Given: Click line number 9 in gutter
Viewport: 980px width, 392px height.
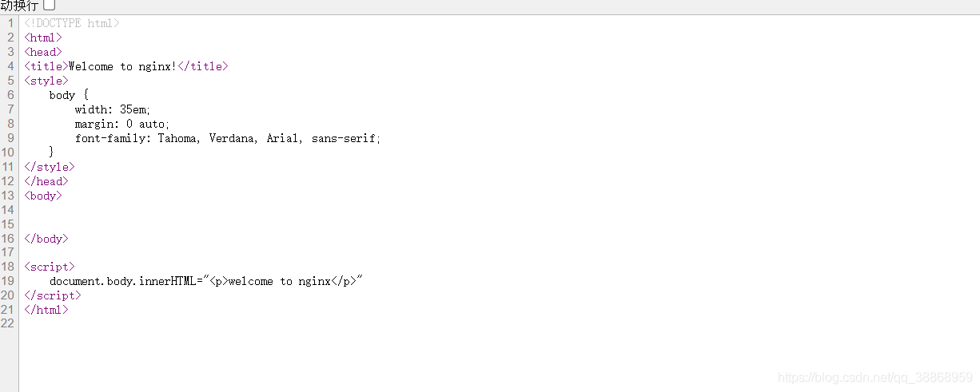Looking at the screenshot, I should 11,138.
